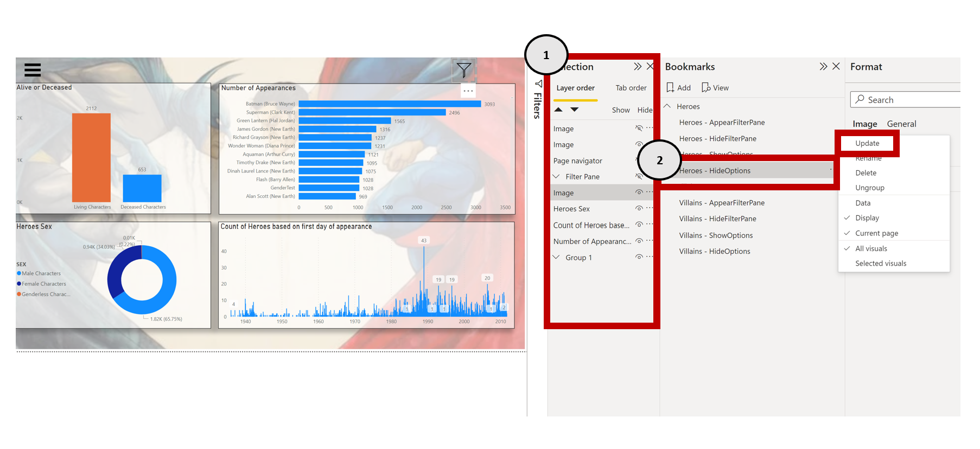Close the Bookmarks pane

click(836, 66)
